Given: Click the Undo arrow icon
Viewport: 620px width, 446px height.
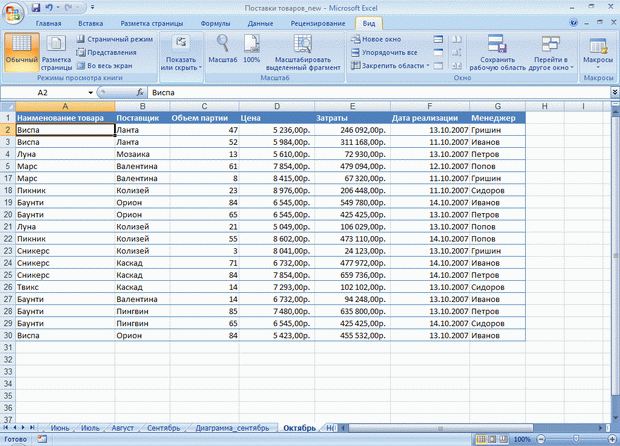Looking at the screenshot, I should 49,8.
